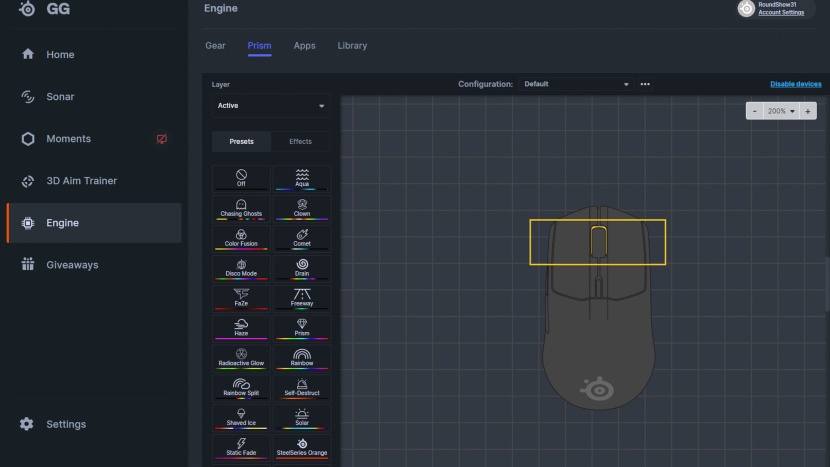Click the SteelSeries GG logo
This screenshot has width=830, height=467.
pyautogui.click(x=44, y=8)
